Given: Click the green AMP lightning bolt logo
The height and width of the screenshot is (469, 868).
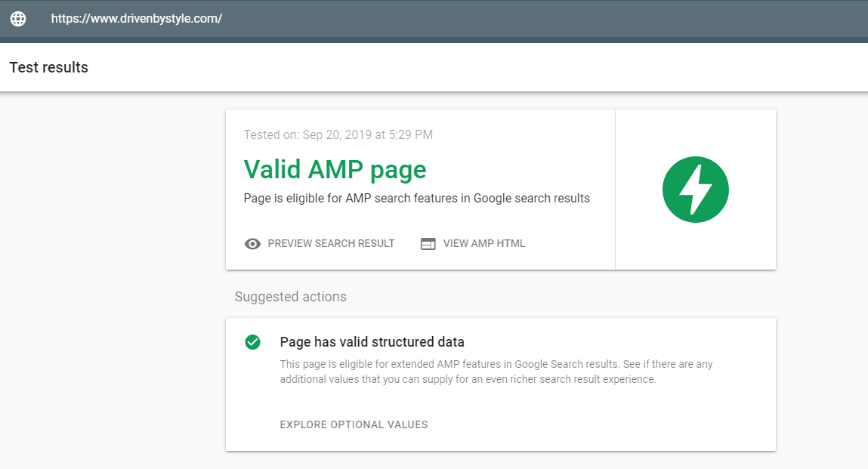Looking at the screenshot, I should (x=695, y=190).
